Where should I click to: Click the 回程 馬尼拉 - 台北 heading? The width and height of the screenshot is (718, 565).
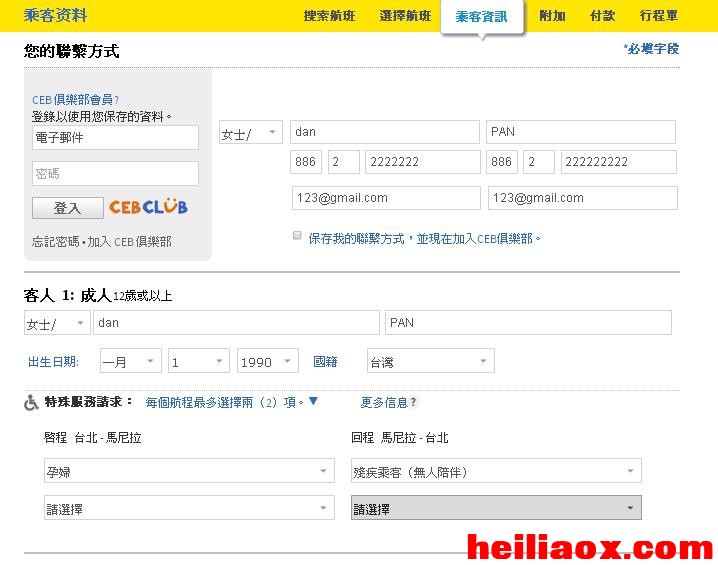400,438
